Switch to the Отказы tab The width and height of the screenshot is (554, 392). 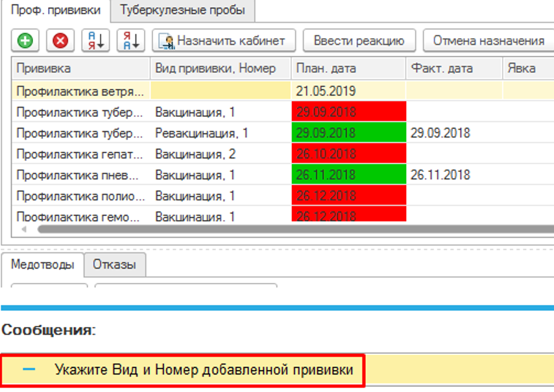(114, 265)
